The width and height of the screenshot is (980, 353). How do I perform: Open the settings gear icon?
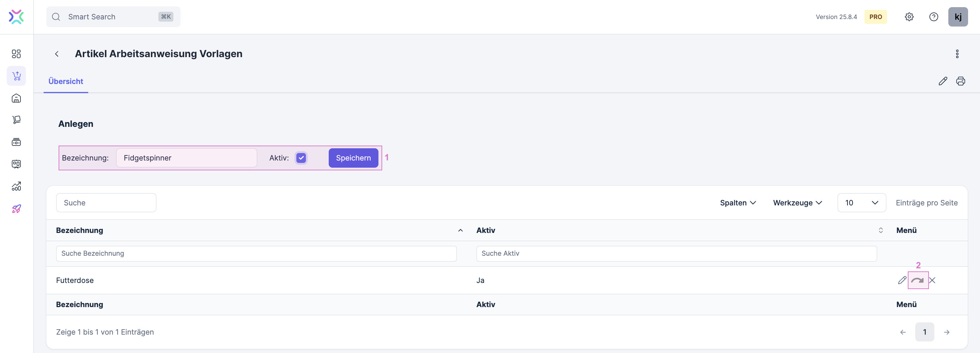[909, 17]
